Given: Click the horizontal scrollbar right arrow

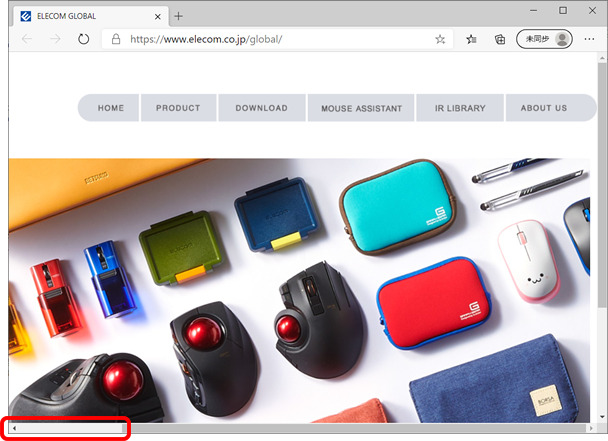Looking at the screenshot, I should coord(591,428).
